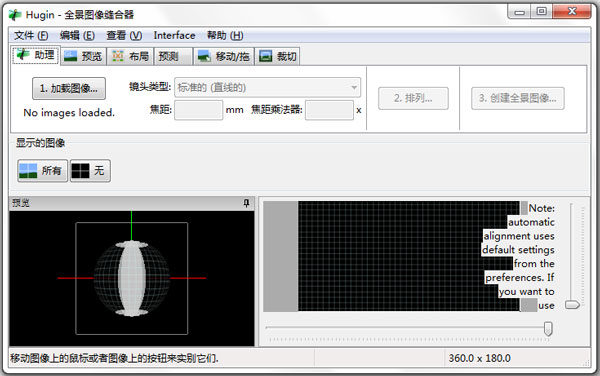Expand the 镜头类型 lens type dropdown
600x376 pixels.
click(267, 88)
